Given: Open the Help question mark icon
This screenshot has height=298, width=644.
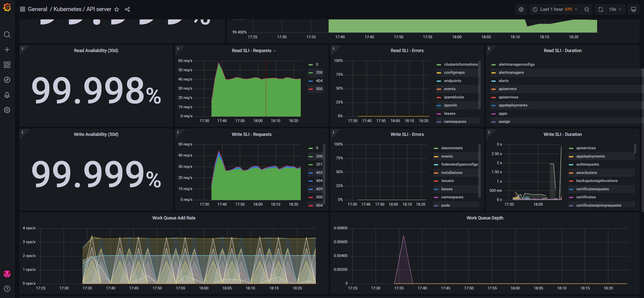Looking at the screenshot, I should coord(7,289).
